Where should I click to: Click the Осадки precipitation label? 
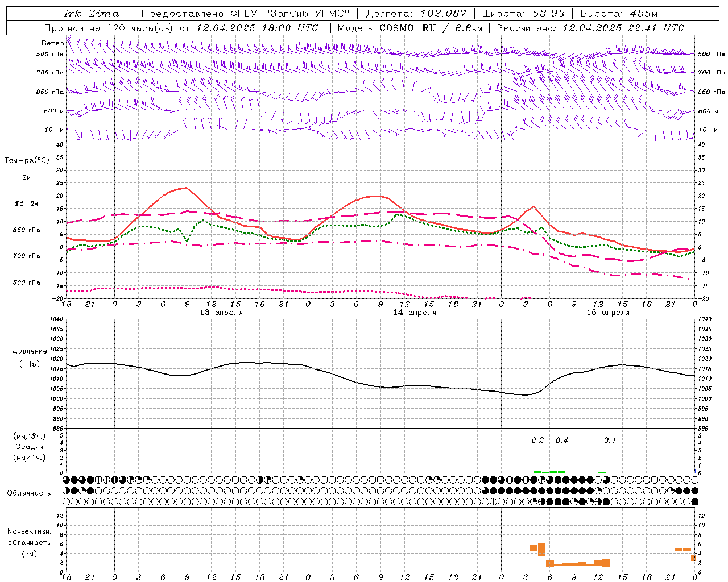30,447
